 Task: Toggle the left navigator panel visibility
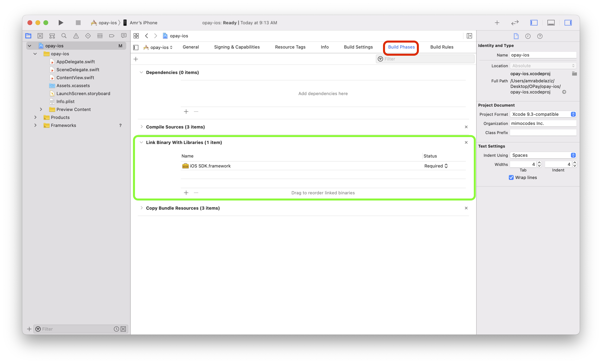pyautogui.click(x=534, y=23)
